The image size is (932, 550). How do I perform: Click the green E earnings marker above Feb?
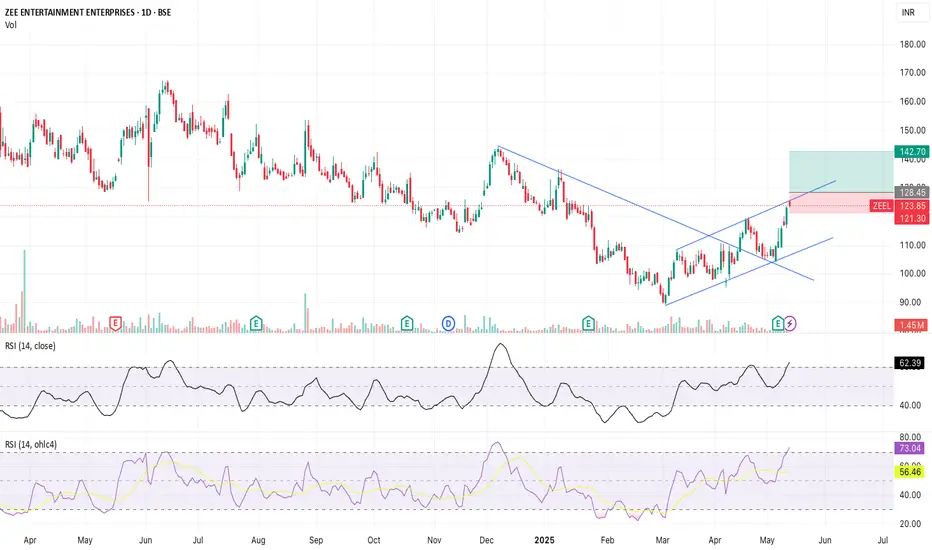pyautogui.click(x=588, y=323)
